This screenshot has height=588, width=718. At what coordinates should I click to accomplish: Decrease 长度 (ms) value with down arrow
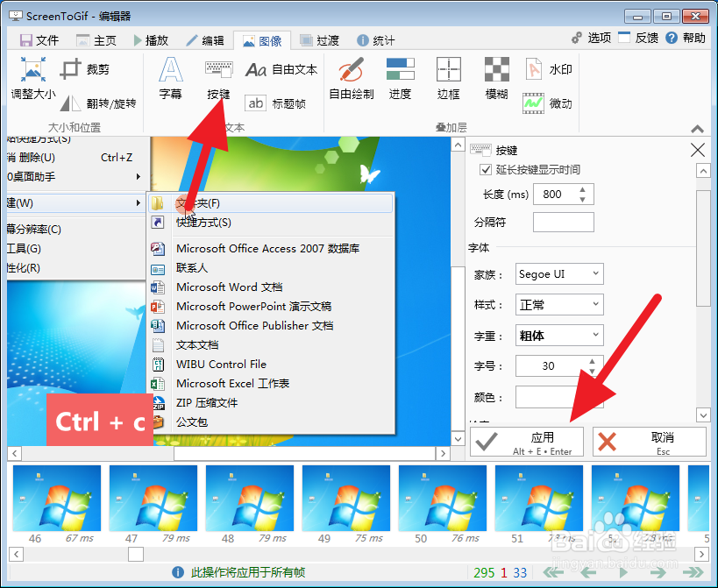(582, 200)
